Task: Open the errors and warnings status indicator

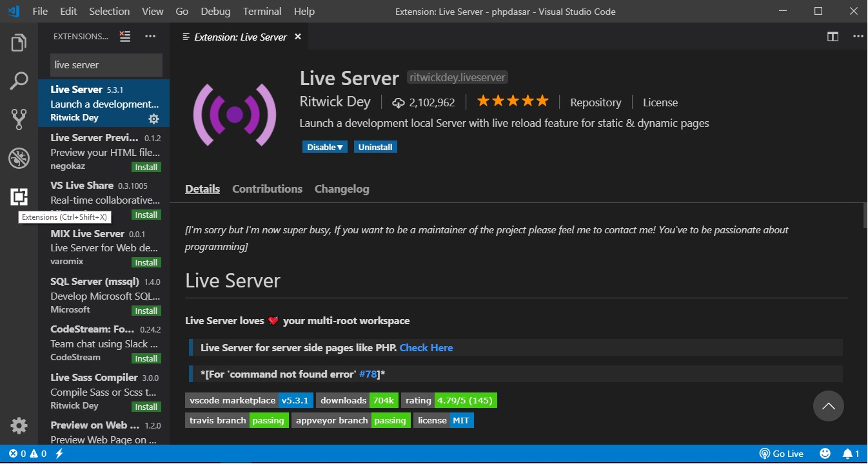Action: pos(28,454)
